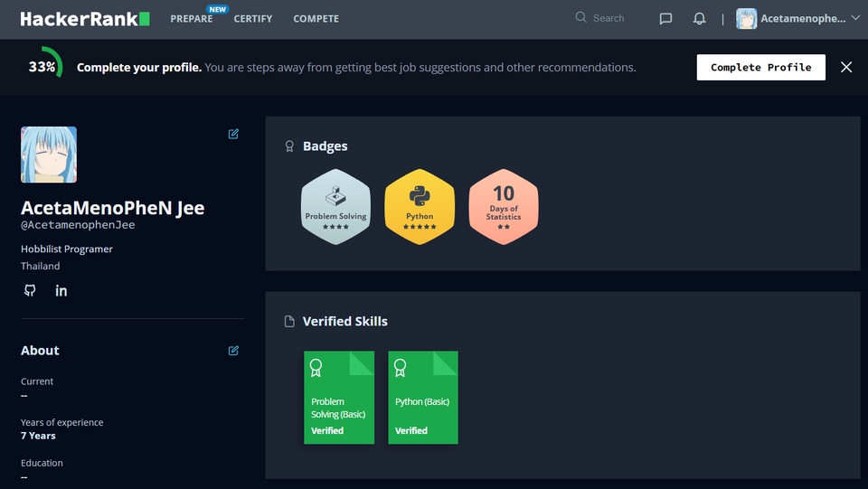This screenshot has width=868, height=489.
Task: Open the Acetamenophe... account name menu
Action: (x=803, y=18)
